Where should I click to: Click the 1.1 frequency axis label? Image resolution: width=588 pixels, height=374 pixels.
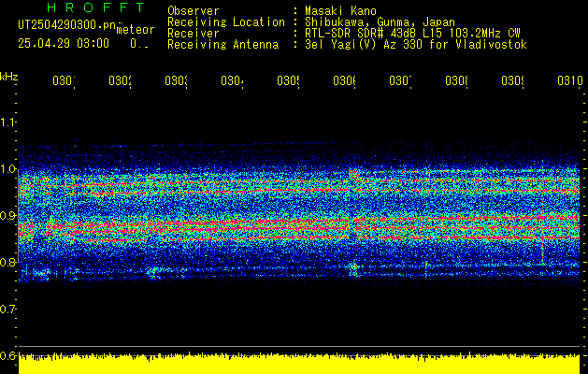pos(7,122)
